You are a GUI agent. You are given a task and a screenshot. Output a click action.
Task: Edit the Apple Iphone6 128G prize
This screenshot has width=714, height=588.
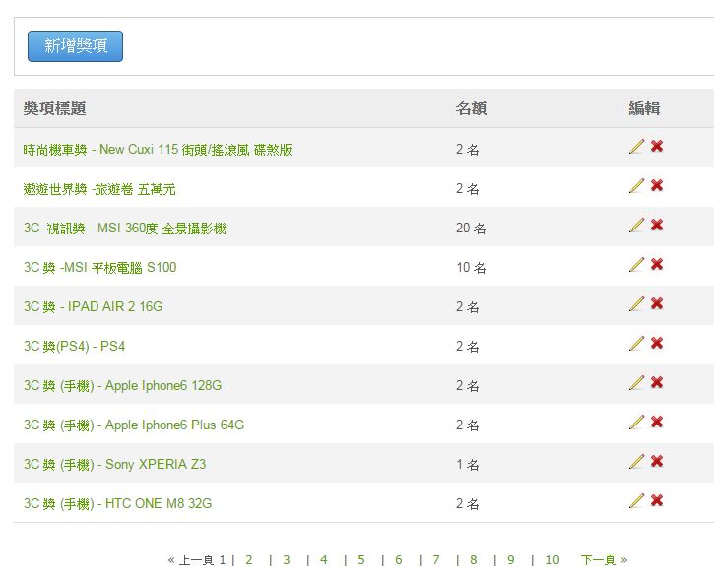[636, 382]
